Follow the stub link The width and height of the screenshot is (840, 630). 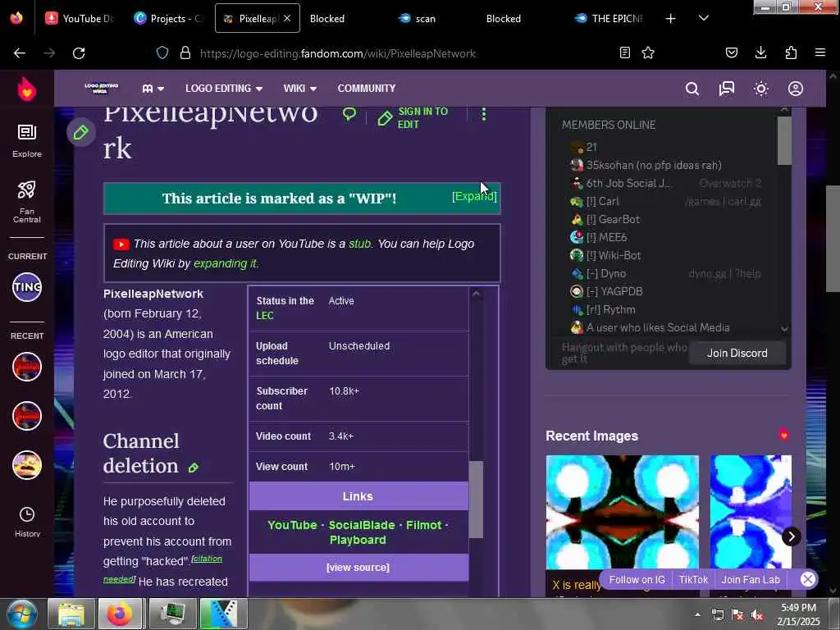point(359,244)
